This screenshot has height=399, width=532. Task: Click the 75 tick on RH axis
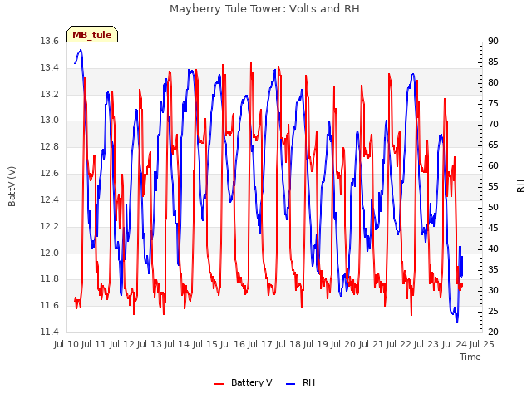[493, 103]
